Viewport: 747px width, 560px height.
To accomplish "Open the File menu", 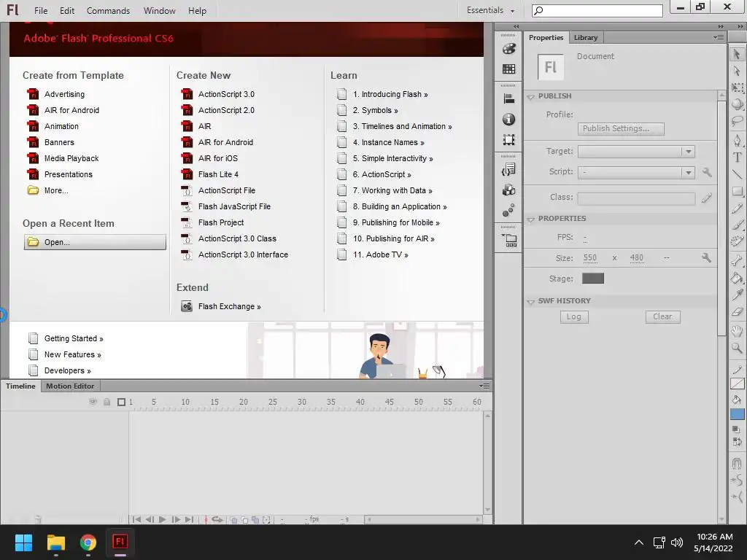I will (41, 10).
